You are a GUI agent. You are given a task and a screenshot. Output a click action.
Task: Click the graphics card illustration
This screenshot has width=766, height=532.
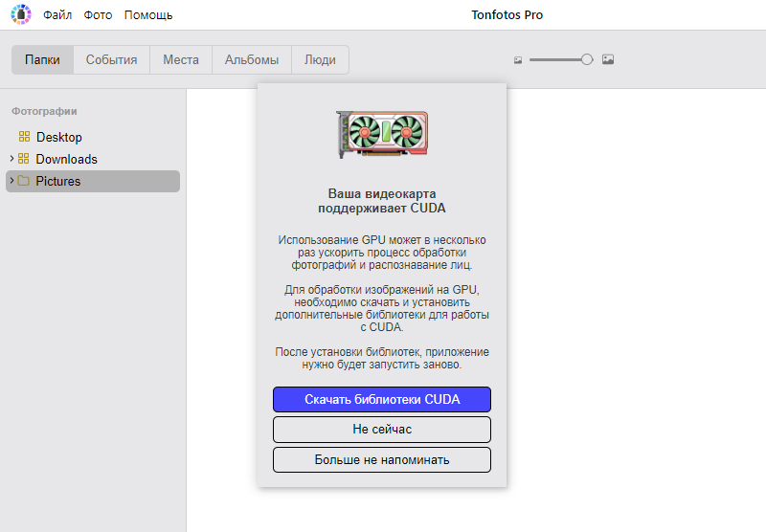click(x=382, y=135)
